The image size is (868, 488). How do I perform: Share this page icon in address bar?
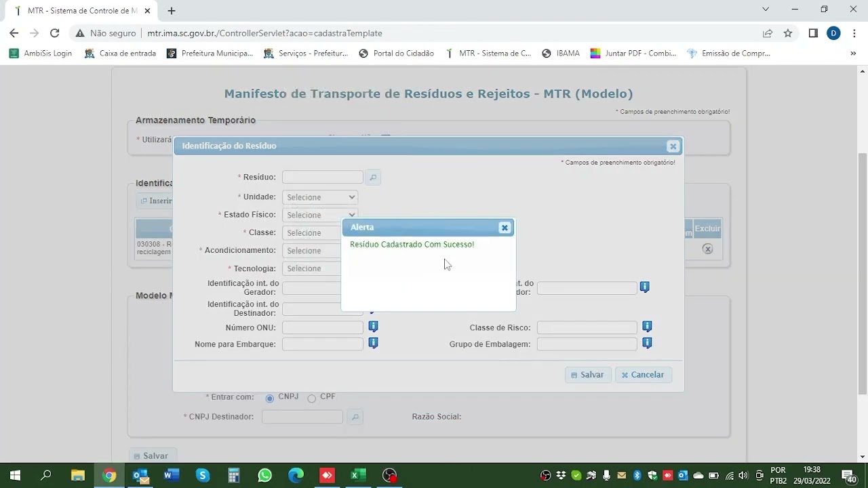click(768, 33)
